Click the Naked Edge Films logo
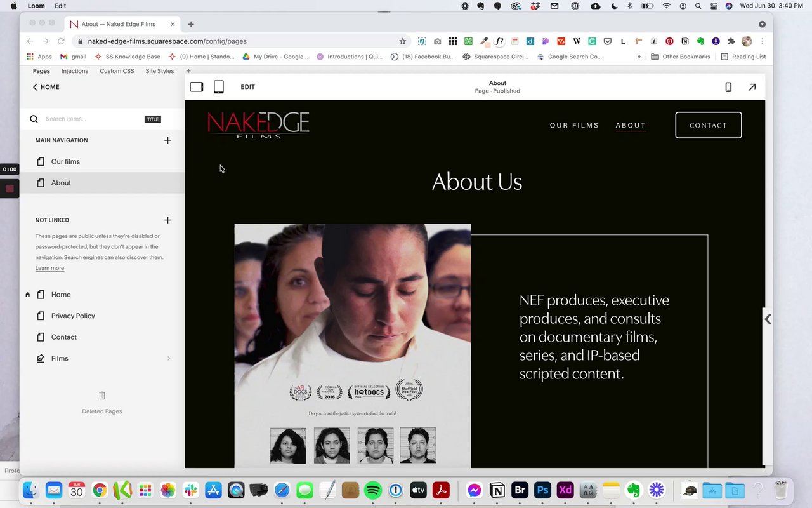Screen dimensions: 812x508 pyautogui.click(x=258, y=125)
